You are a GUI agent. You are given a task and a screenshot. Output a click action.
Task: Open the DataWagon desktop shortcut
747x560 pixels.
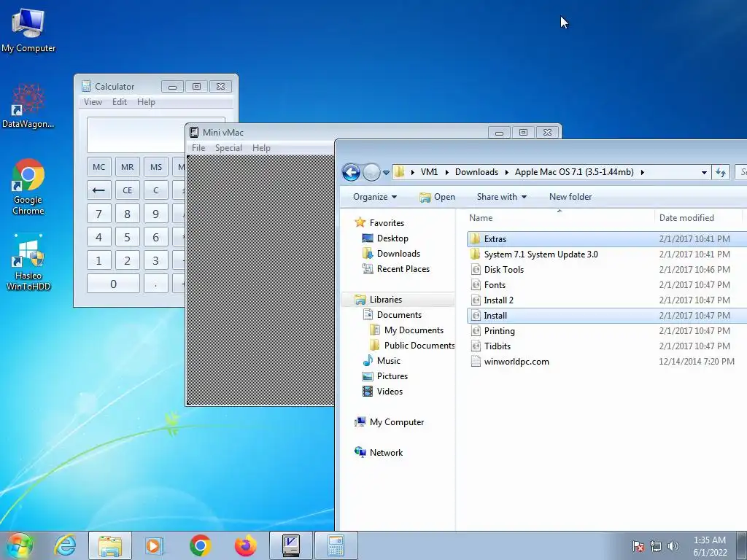28,106
